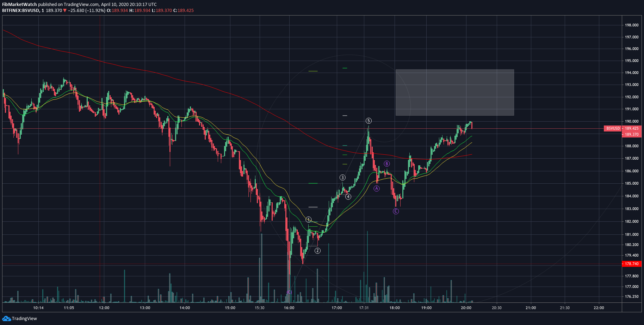This screenshot has width=644, height=325.
Task: Click the TradingView logo icon
Action: [x=6, y=318]
